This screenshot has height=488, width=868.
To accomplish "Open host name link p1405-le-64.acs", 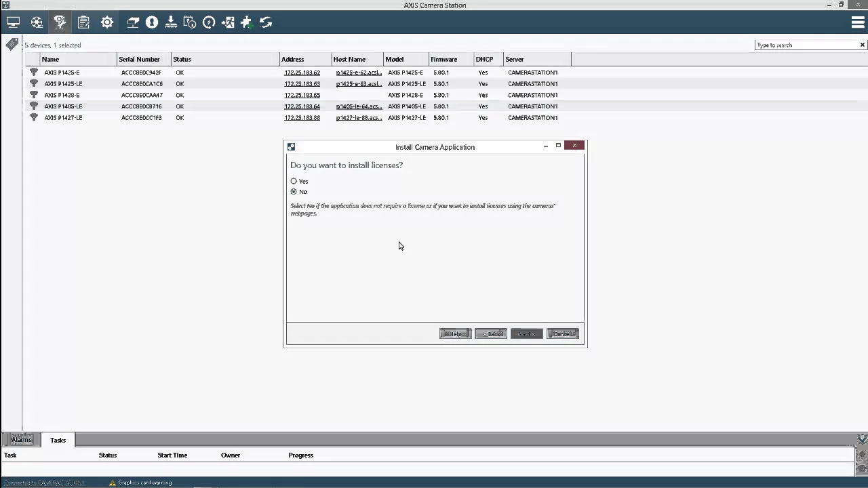I will pos(359,106).
